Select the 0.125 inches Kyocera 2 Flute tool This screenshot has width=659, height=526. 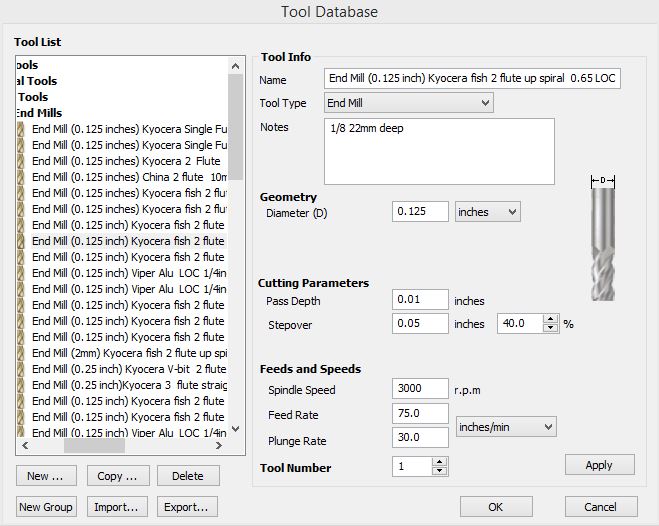tap(125, 161)
